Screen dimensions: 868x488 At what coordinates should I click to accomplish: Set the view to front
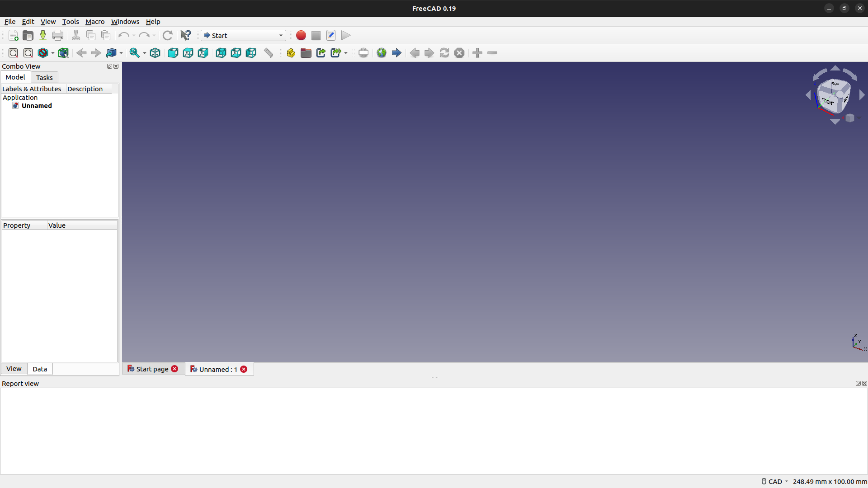[173, 53]
